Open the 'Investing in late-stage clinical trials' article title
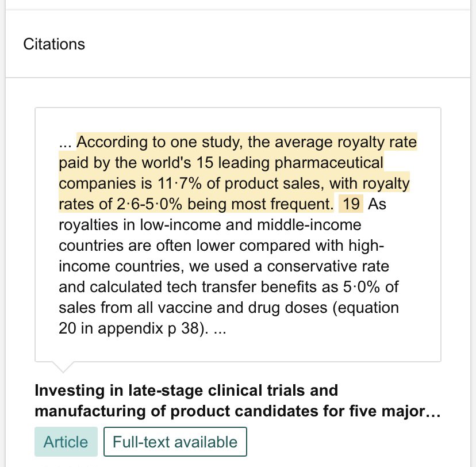 186,391
